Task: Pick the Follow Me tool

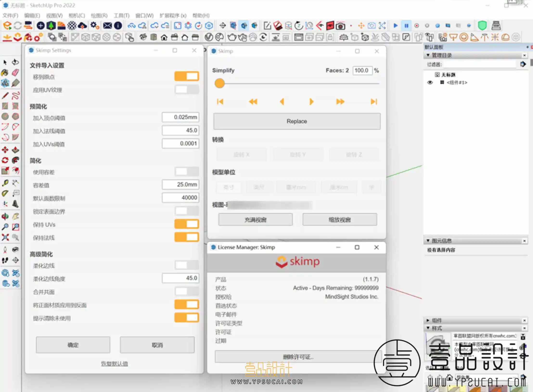Action: [x=15, y=160]
